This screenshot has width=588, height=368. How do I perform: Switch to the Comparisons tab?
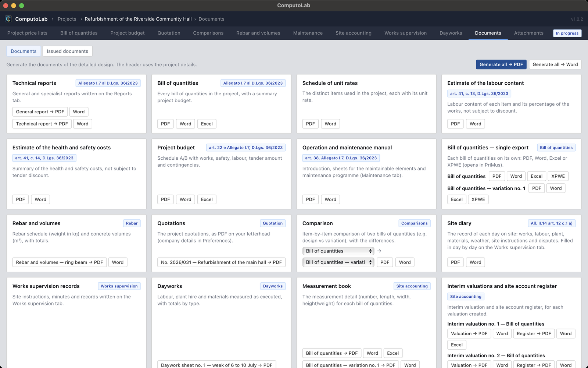point(208,33)
